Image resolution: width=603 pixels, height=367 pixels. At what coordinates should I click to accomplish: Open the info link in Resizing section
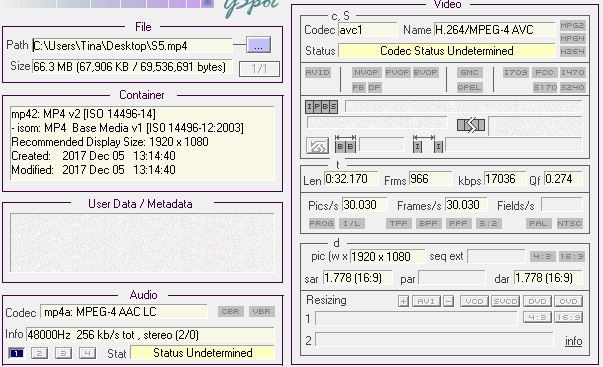pos(573,341)
